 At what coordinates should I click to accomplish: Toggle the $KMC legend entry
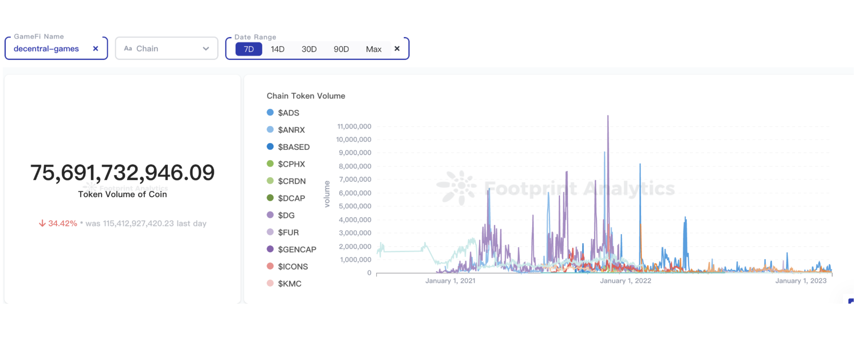284,284
